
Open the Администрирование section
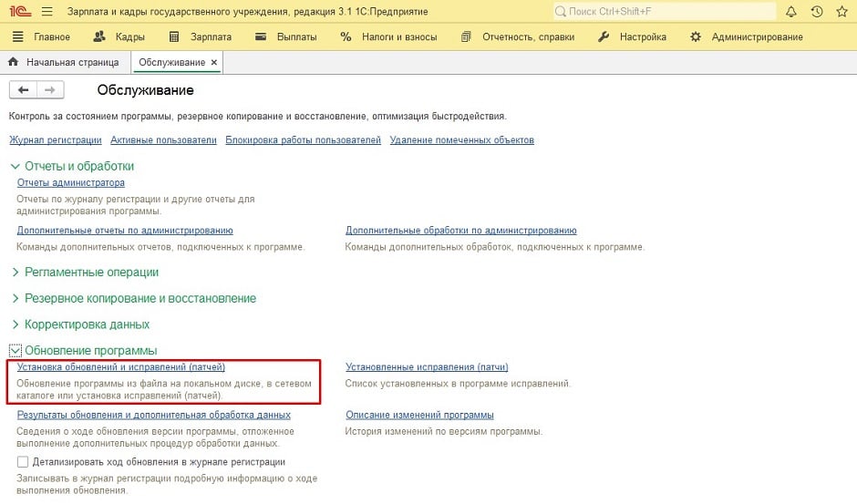[x=747, y=36]
